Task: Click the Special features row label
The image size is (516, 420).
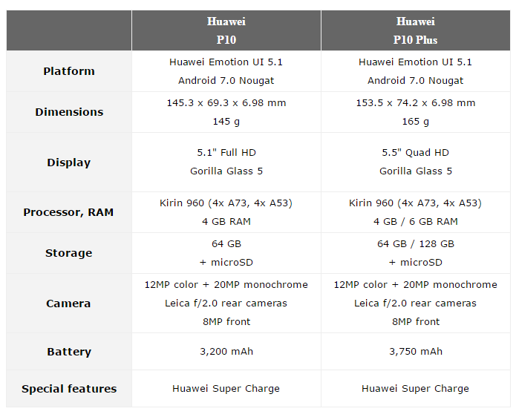Action: click(x=69, y=389)
